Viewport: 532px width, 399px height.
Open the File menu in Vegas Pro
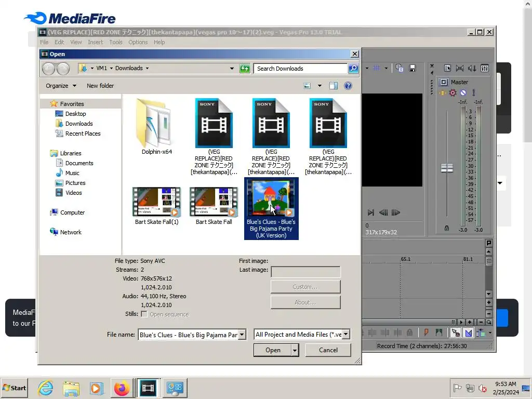(44, 42)
